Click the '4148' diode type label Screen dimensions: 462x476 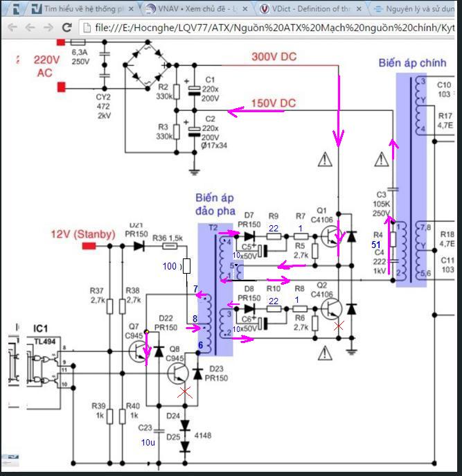203,435
